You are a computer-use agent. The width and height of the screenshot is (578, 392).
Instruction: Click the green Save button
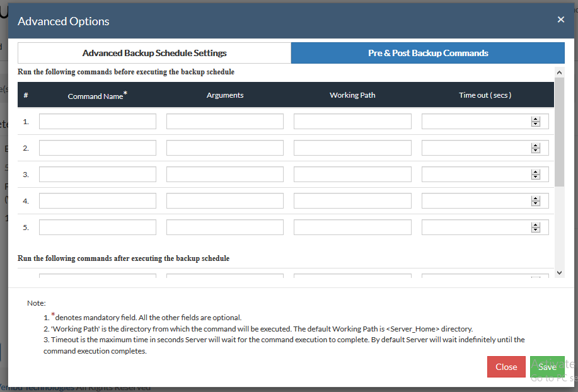point(547,367)
